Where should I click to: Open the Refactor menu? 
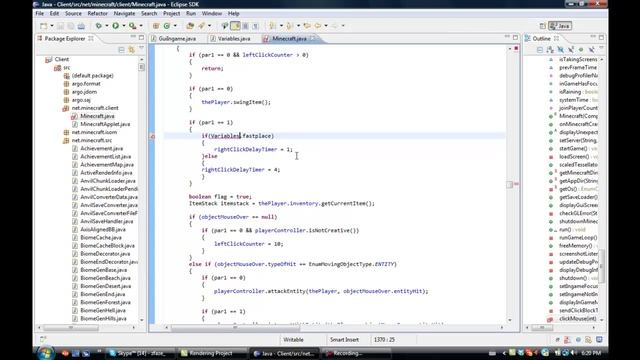point(98,13)
